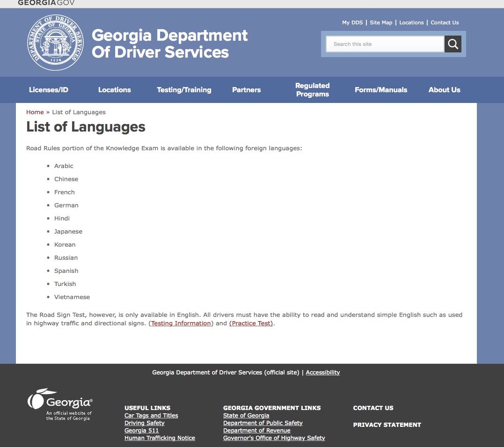This screenshot has height=447, width=504.
Task: Open the Testing/Training menu
Action: (x=184, y=90)
